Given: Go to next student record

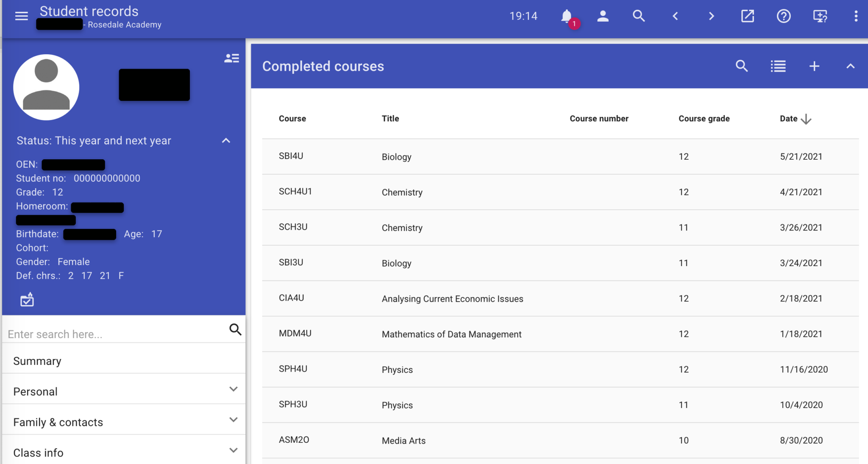Looking at the screenshot, I should (711, 16).
